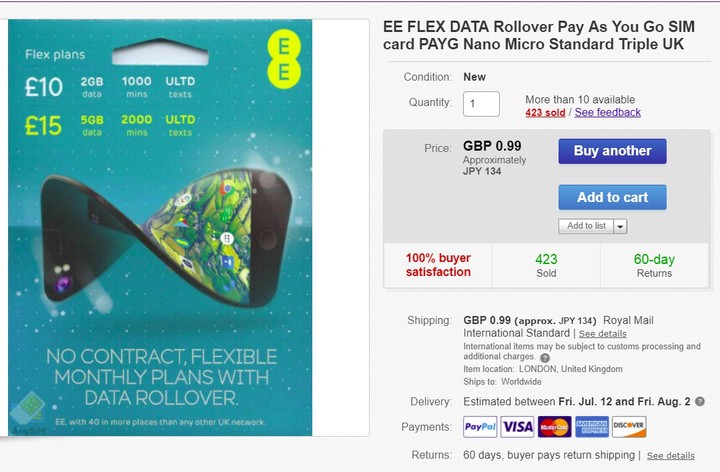Click the 60-day Returns badge

pyautogui.click(x=654, y=265)
